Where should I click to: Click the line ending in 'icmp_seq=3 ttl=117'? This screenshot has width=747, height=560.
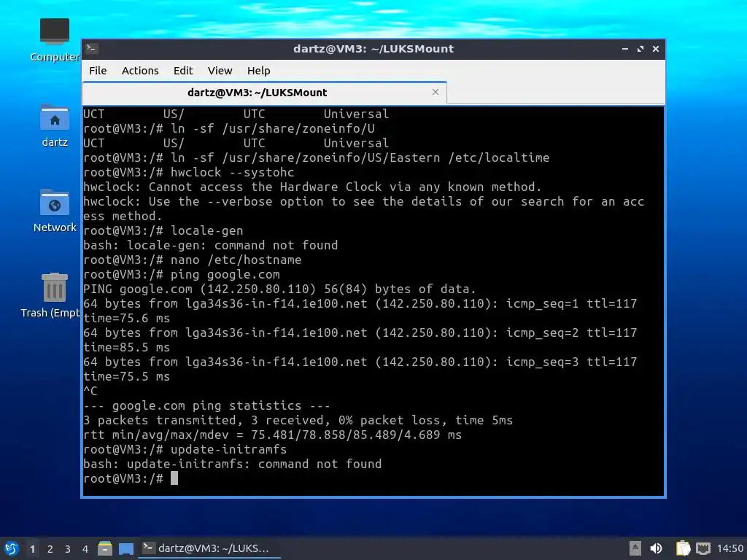[x=360, y=362]
